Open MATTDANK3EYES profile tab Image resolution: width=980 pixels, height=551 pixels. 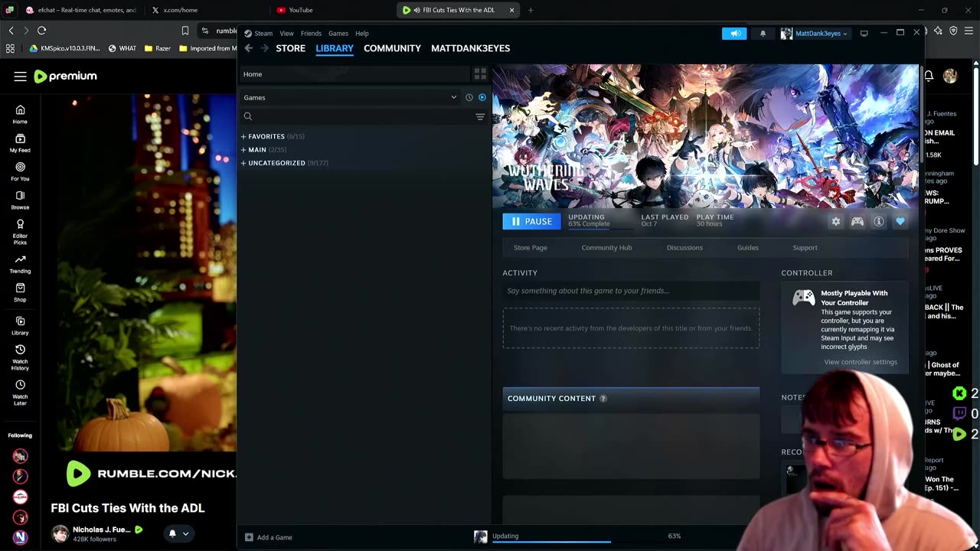tap(470, 48)
